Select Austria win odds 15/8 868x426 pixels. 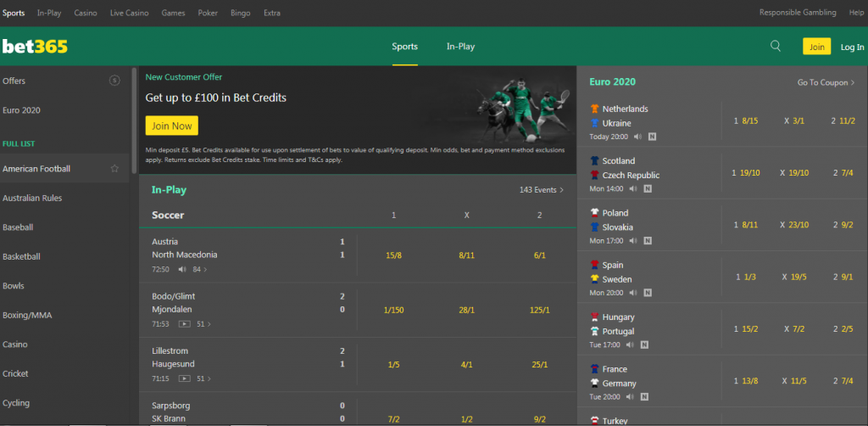pyautogui.click(x=393, y=255)
